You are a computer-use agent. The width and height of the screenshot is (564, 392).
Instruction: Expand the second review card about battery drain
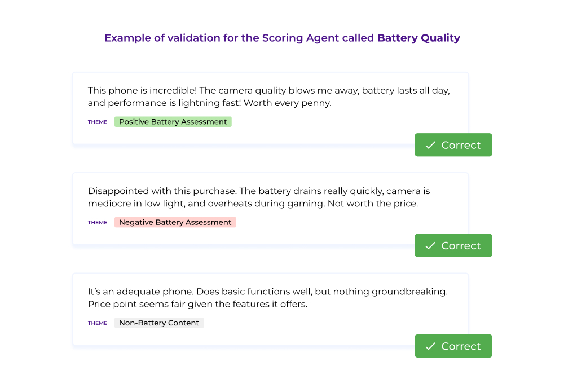(x=270, y=209)
